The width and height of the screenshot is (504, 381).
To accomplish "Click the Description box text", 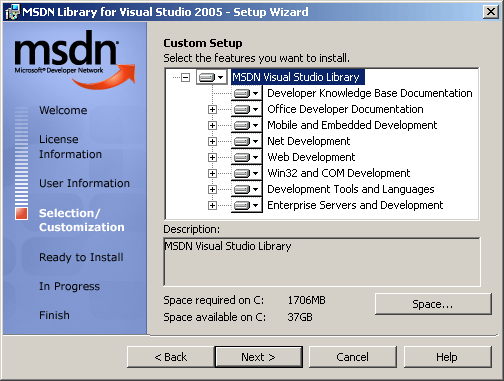I will pos(228,246).
